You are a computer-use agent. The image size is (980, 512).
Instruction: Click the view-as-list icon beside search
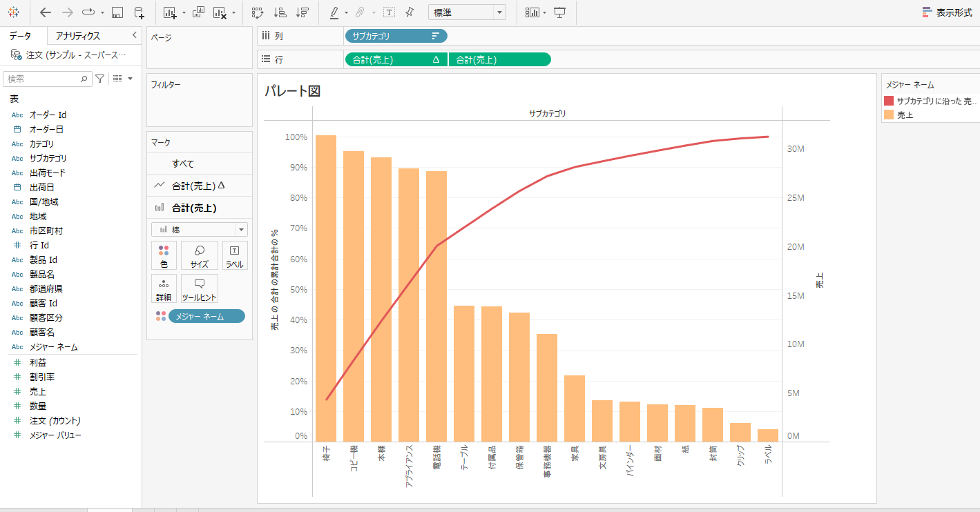[x=117, y=79]
